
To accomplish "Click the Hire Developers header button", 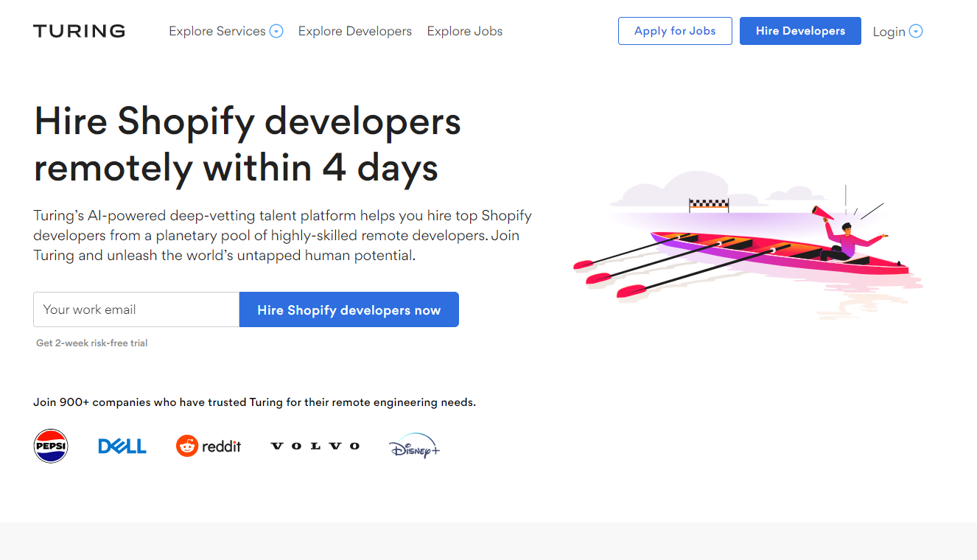I will 800,31.
